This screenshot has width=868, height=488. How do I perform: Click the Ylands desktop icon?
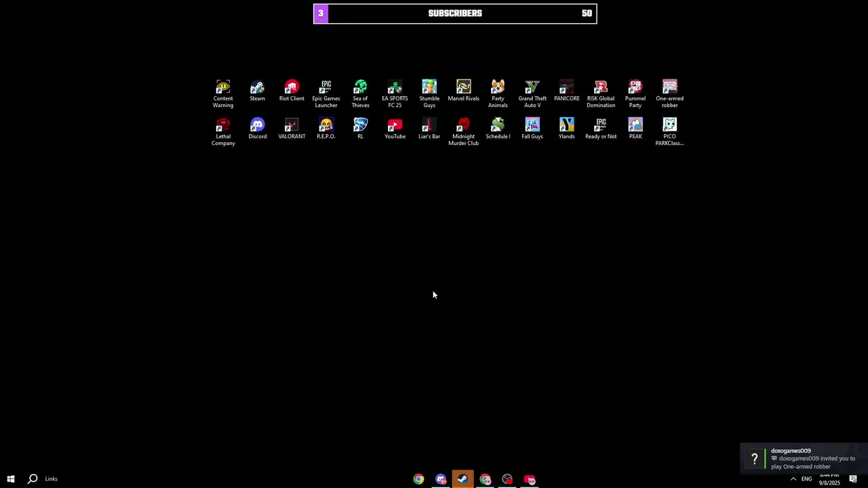pos(567,128)
